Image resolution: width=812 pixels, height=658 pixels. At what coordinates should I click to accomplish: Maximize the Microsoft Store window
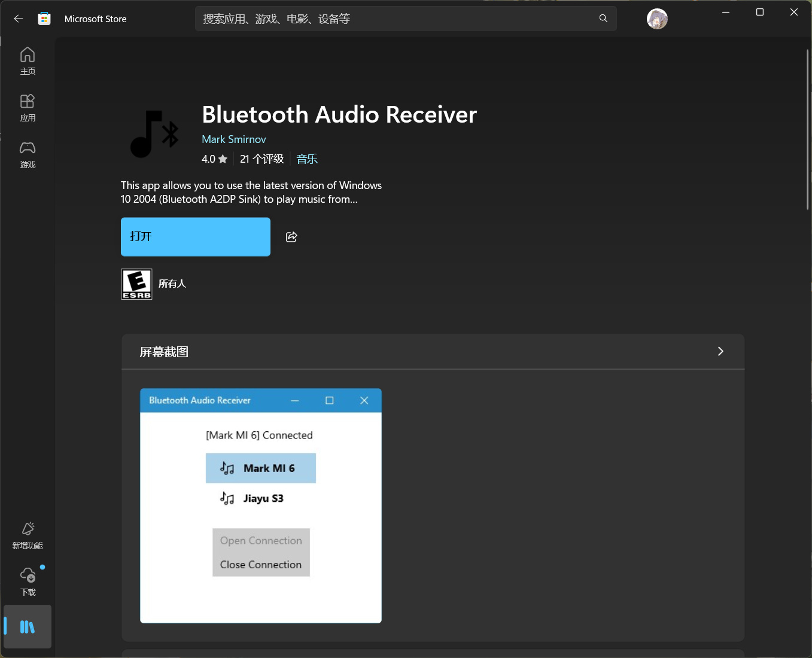[760, 13]
